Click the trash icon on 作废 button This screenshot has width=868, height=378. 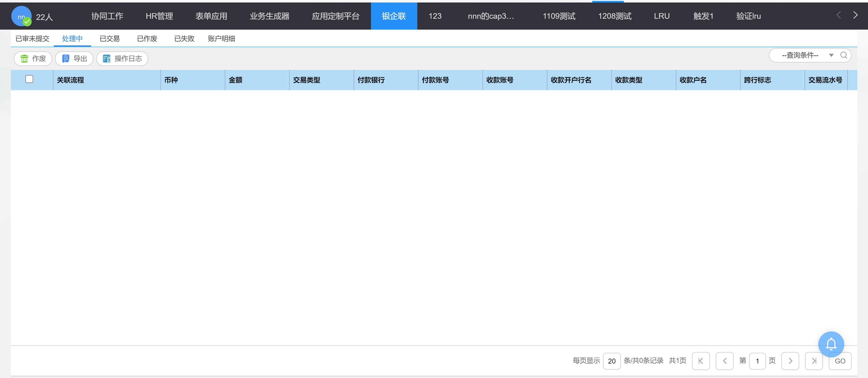click(24, 59)
